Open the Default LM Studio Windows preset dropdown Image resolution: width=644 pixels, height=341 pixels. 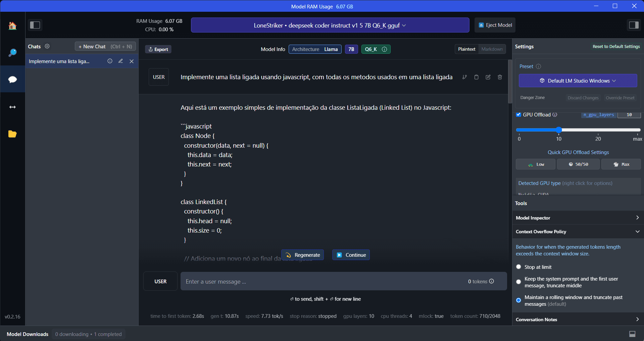[578, 81]
